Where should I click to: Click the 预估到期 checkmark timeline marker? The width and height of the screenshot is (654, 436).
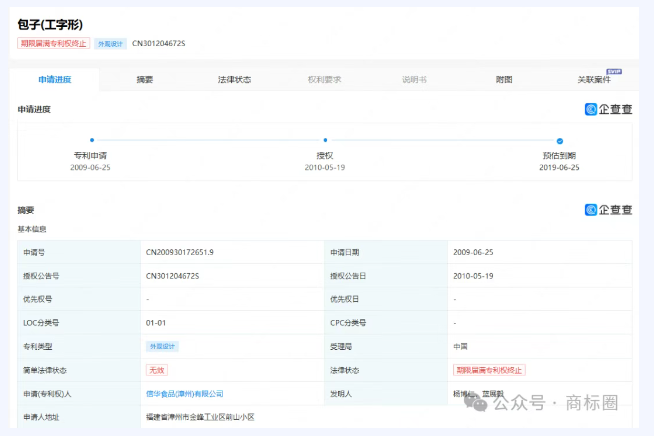pos(560,141)
